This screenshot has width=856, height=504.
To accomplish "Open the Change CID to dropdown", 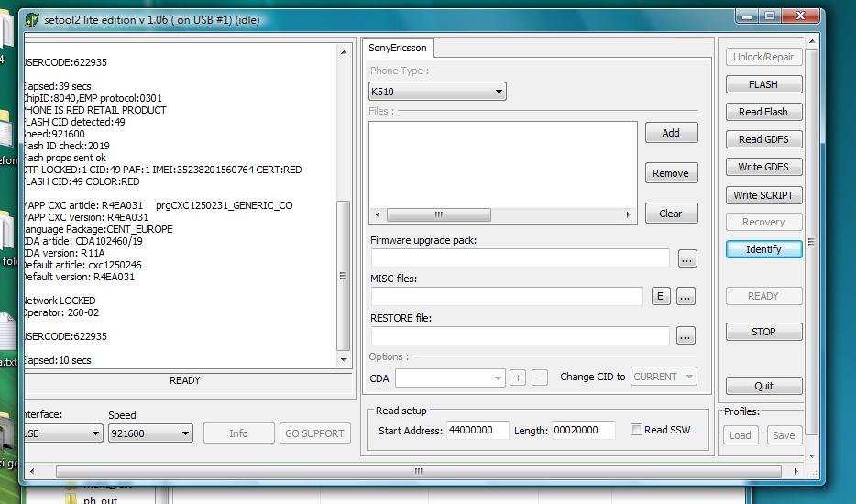I will point(664,377).
